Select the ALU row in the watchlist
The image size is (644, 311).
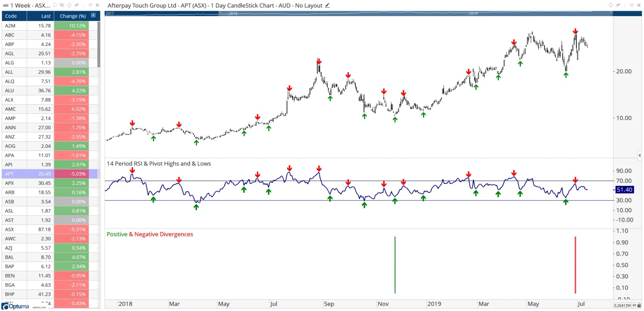coord(50,91)
